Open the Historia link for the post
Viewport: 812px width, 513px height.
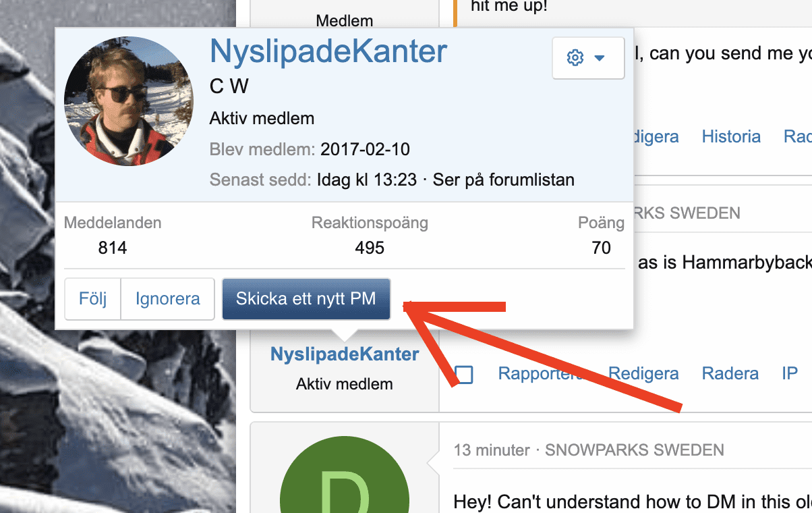pyautogui.click(x=730, y=136)
